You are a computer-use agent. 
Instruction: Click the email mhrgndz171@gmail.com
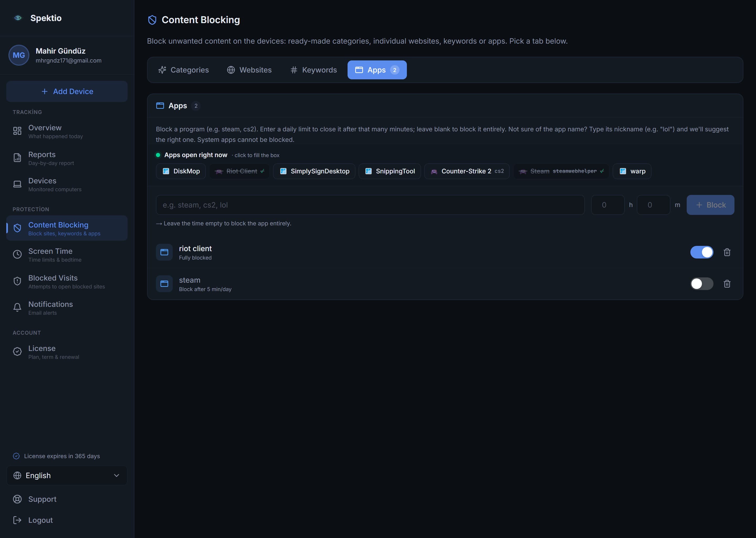click(x=69, y=61)
